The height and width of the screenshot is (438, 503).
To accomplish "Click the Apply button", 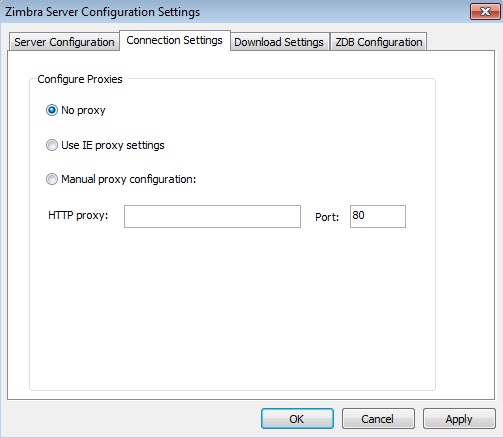I will tap(459, 419).
